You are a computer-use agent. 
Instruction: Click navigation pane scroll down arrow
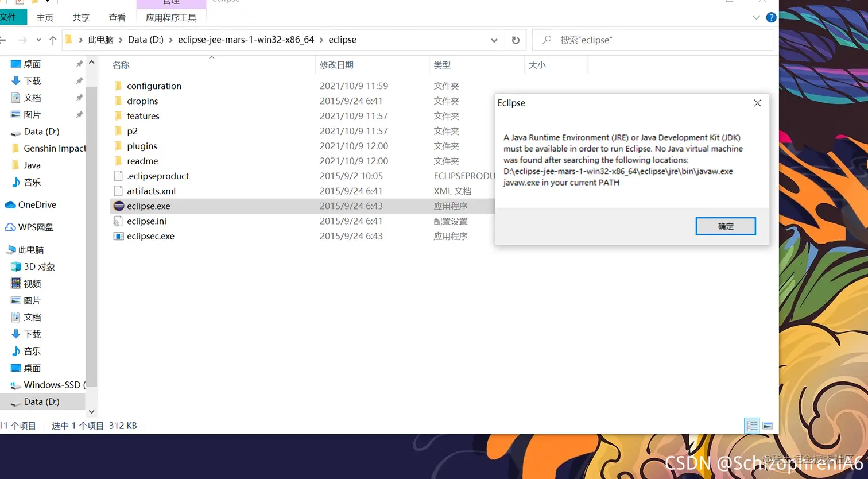[91, 411]
